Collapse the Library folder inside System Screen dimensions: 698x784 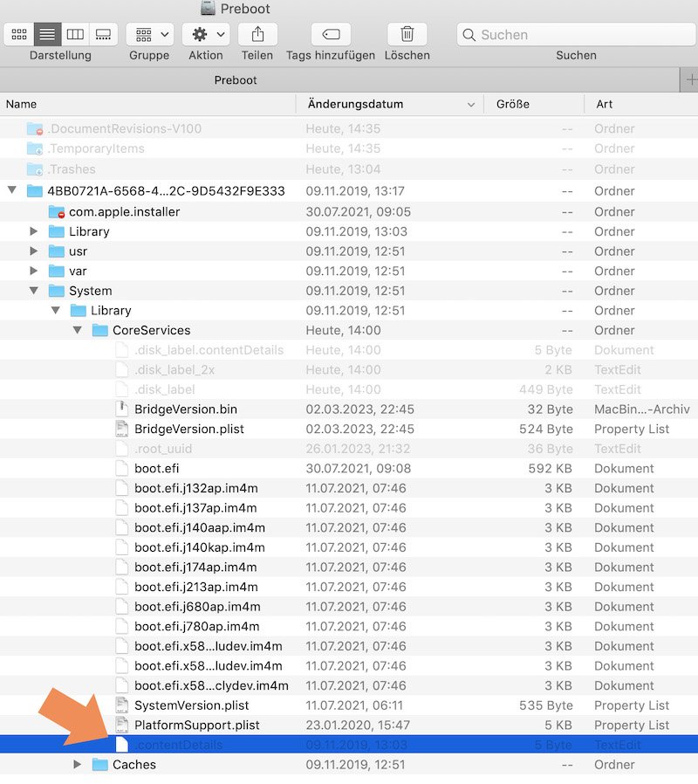56,310
